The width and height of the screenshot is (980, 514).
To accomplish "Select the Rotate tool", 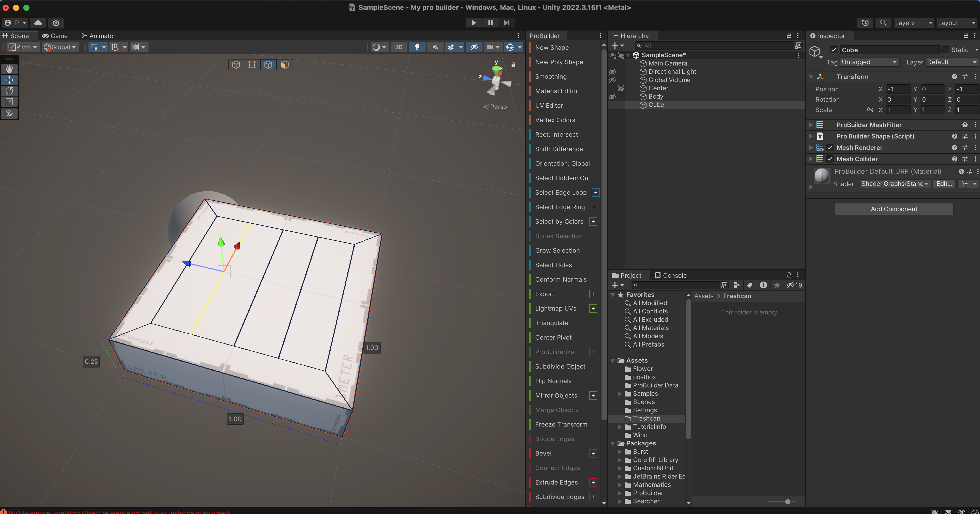I will click(x=9, y=91).
